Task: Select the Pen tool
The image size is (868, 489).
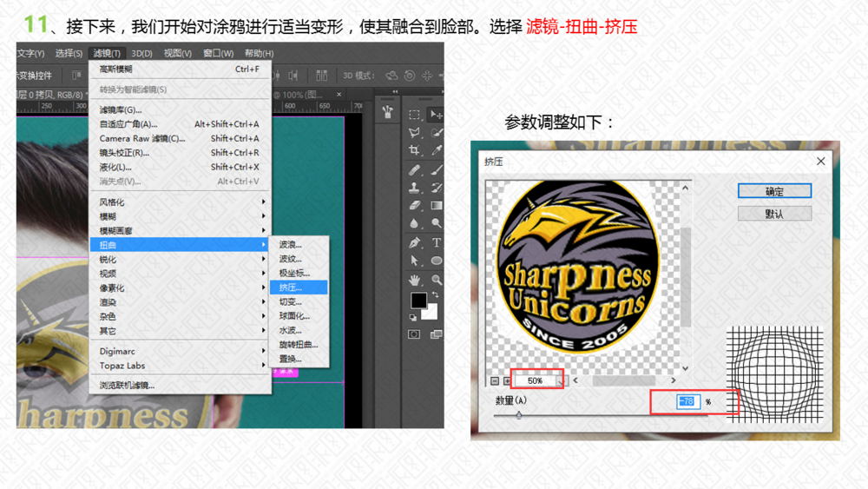Action: coord(414,242)
